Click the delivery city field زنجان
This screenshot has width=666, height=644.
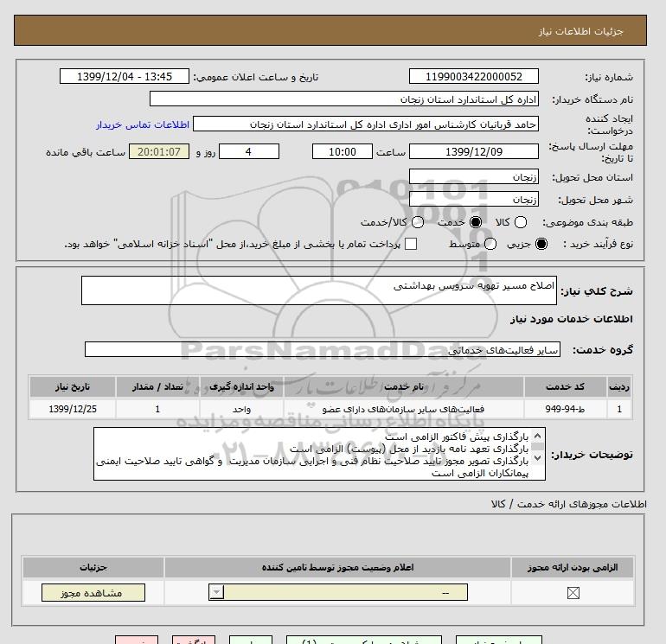(x=474, y=199)
